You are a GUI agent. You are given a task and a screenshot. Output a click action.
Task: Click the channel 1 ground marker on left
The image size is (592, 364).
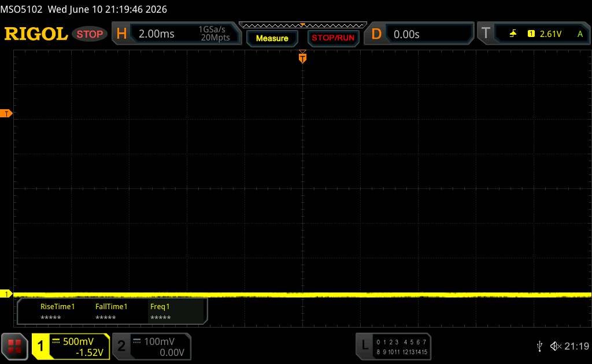(6, 294)
